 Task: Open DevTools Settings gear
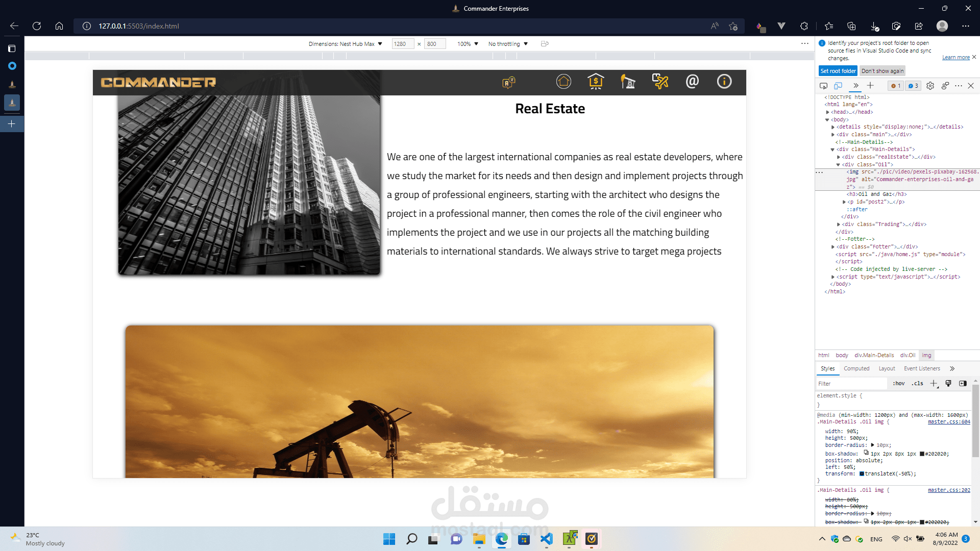[930, 86]
